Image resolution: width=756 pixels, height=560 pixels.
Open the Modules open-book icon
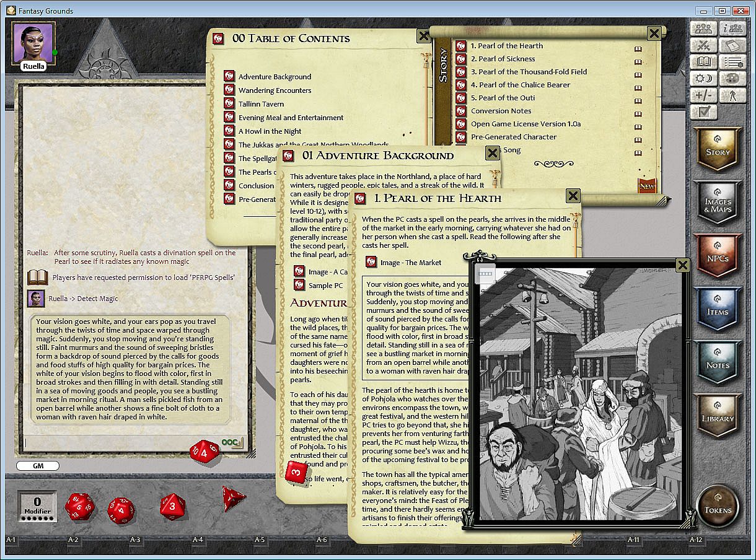coord(703,62)
